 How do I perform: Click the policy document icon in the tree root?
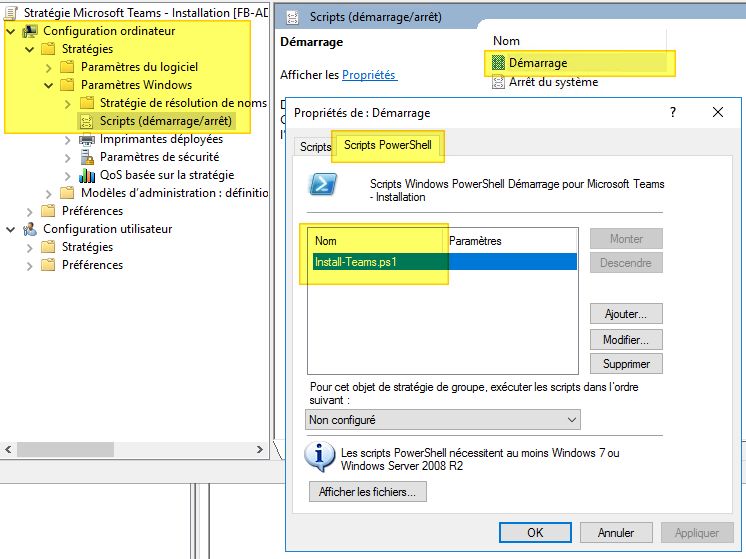click(x=11, y=13)
